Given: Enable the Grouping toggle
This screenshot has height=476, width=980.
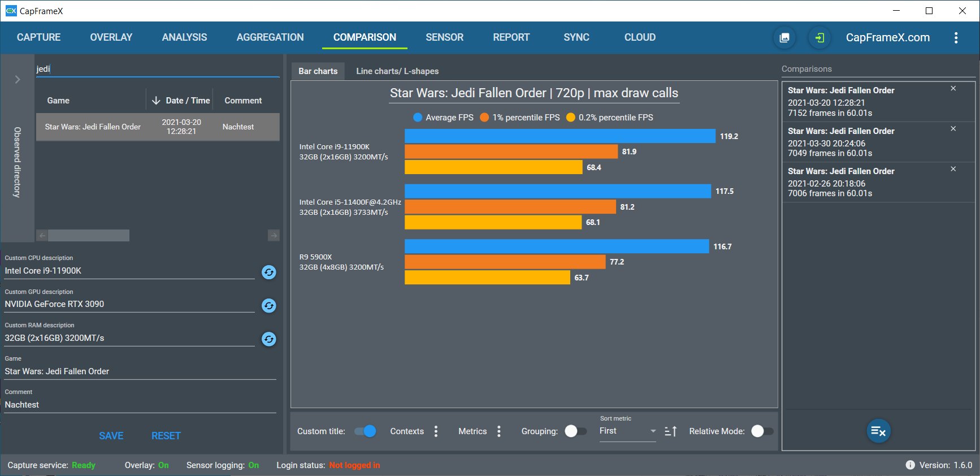Looking at the screenshot, I should point(575,431).
